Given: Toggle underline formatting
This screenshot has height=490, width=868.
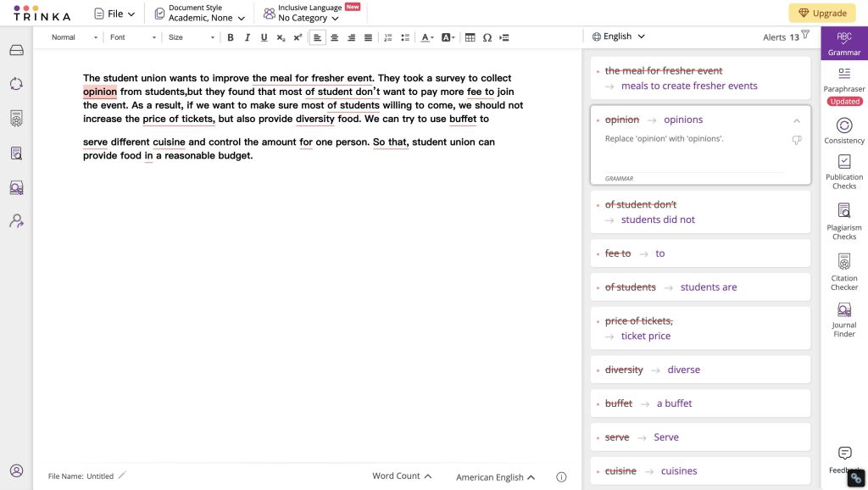Looking at the screenshot, I should pyautogui.click(x=264, y=37).
